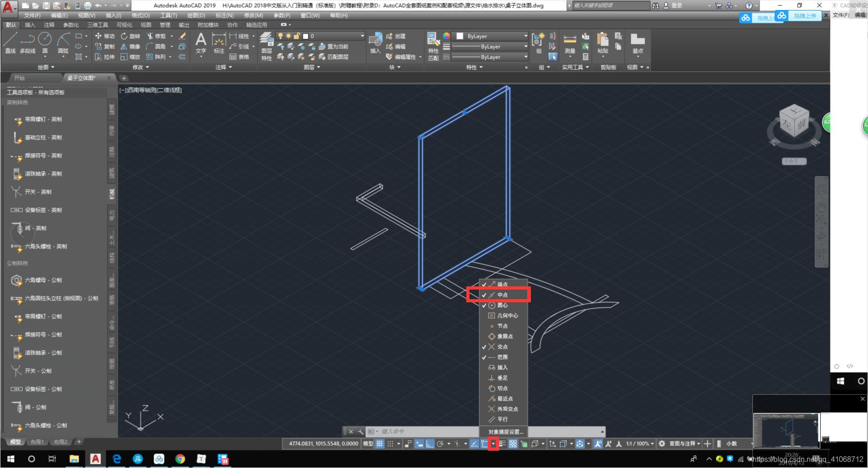Click the Copy (复制) tool
This screenshot has width=868, height=468.
pos(105,46)
